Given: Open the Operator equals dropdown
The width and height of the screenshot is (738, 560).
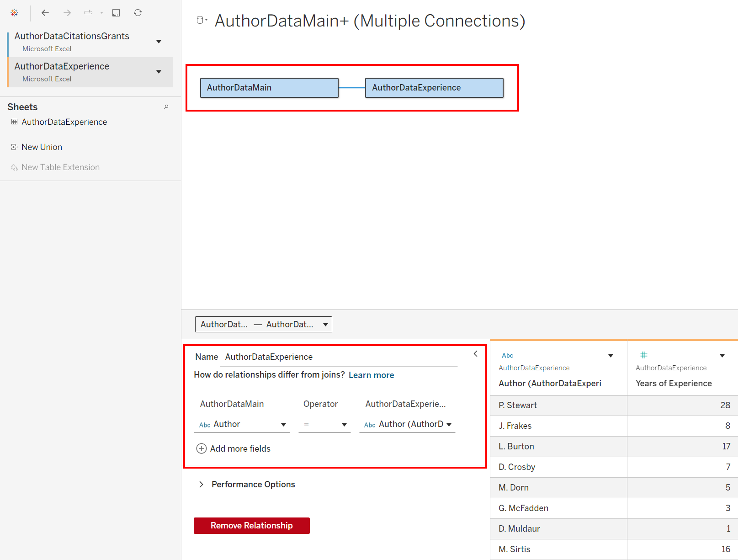Looking at the screenshot, I should click(x=324, y=424).
